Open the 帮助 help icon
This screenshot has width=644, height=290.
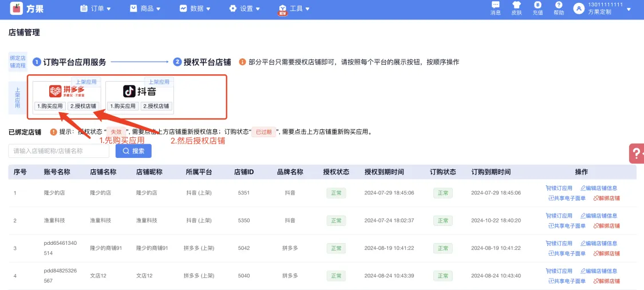(559, 6)
